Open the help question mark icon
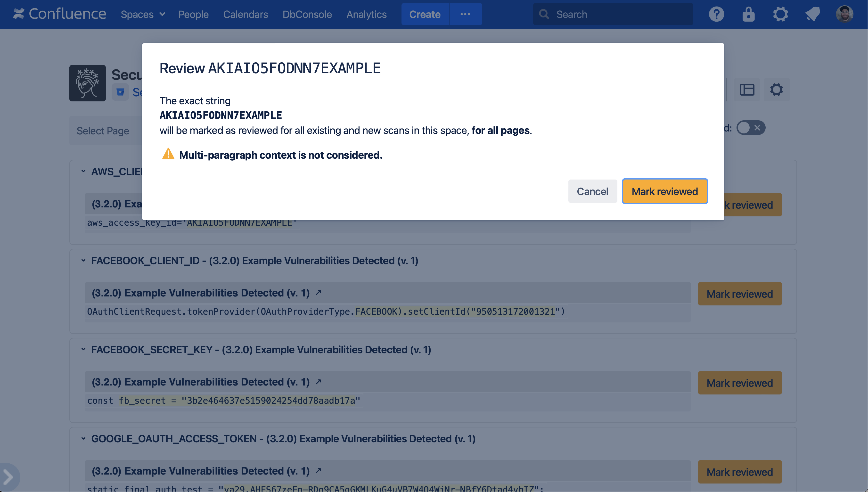The width and height of the screenshot is (868, 492). [x=716, y=14]
